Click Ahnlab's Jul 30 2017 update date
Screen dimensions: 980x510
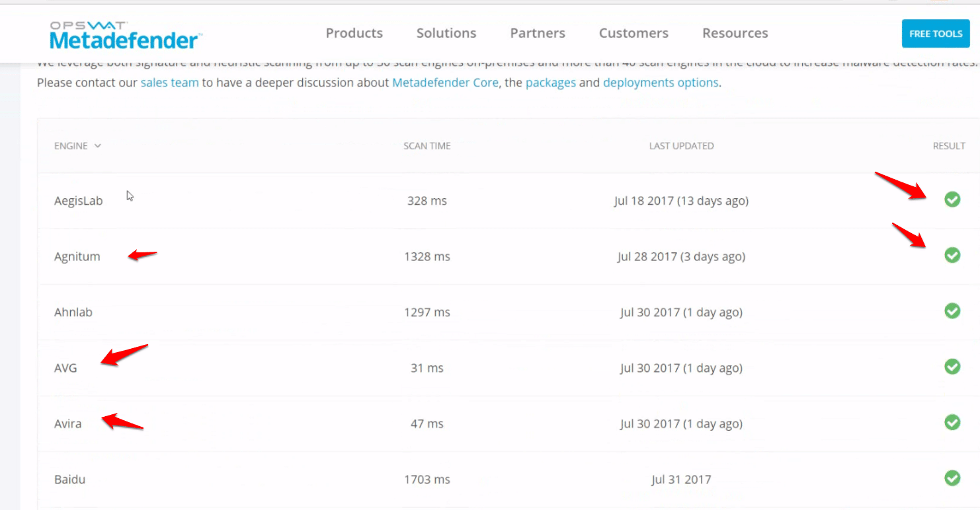click(x=681, y=312)
